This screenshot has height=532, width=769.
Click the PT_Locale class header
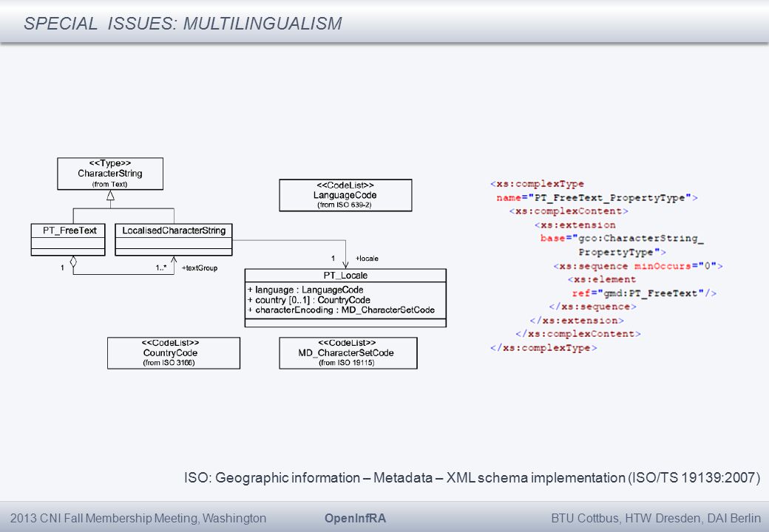click(345, 276)
